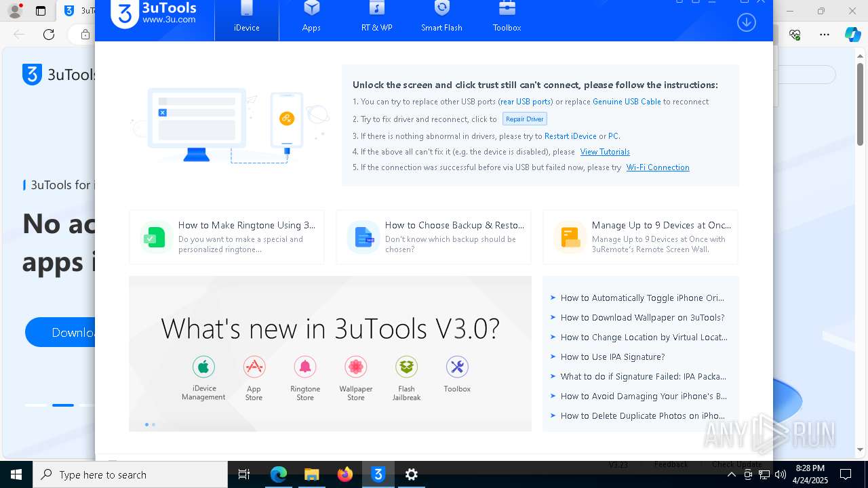
Task: Click the How to Make Ringtone title
Action: (247, 225)
